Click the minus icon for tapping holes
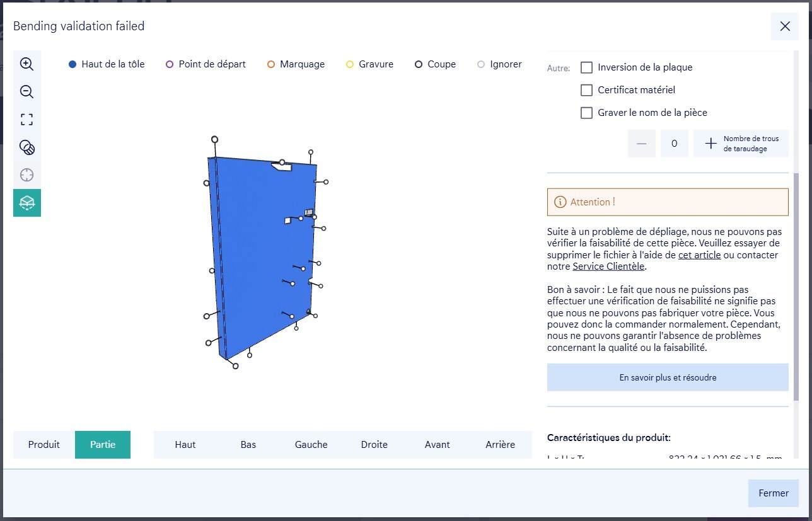The image size is (812, 521). tap(641, 144)
